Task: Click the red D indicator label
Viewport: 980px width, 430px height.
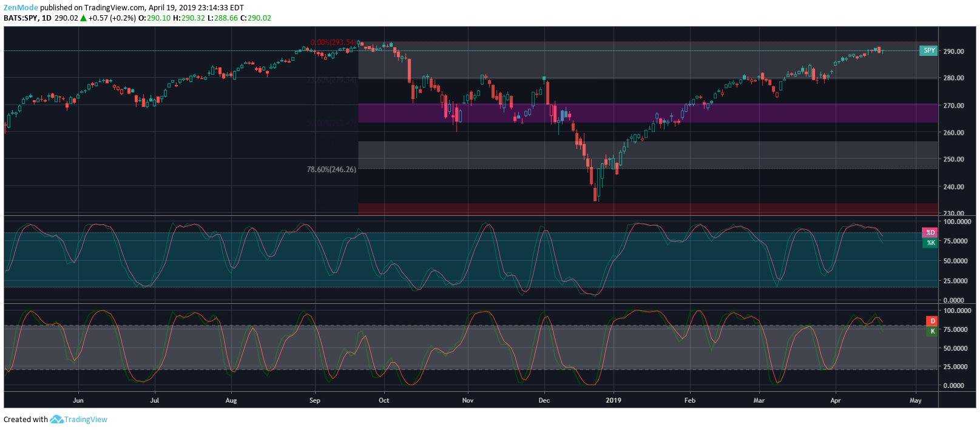Action: point(932,321)
